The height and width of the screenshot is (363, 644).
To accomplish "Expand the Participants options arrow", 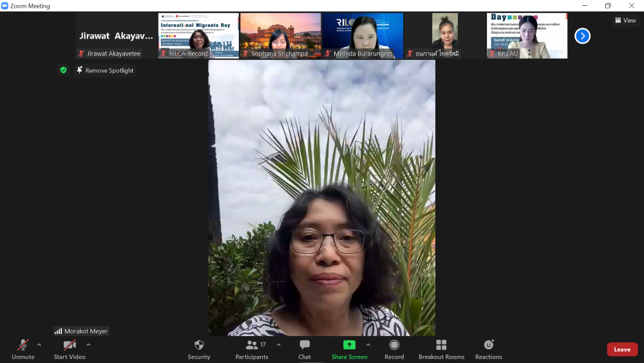I will [x=278, y=345].
